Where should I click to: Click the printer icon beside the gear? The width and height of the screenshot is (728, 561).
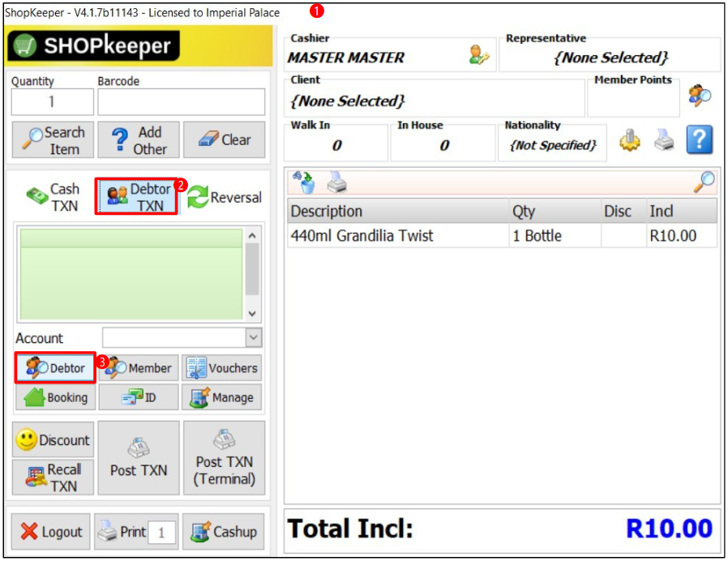pyautogui.click(x=664, y=139)
